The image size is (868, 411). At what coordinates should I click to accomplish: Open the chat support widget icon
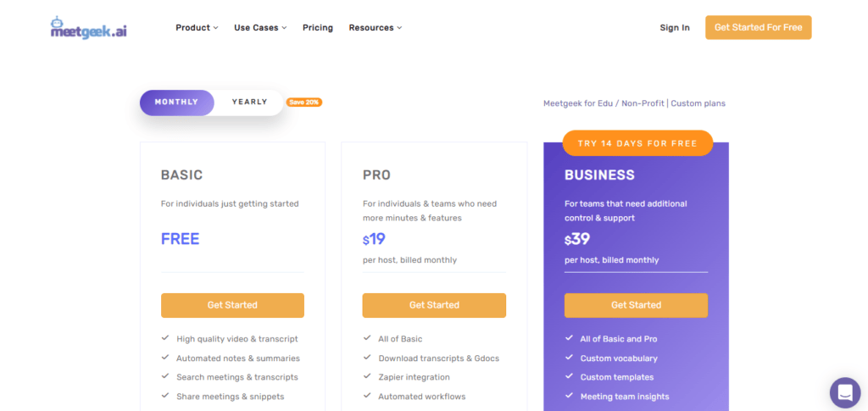pyautogui.click(x=844, y=392)
